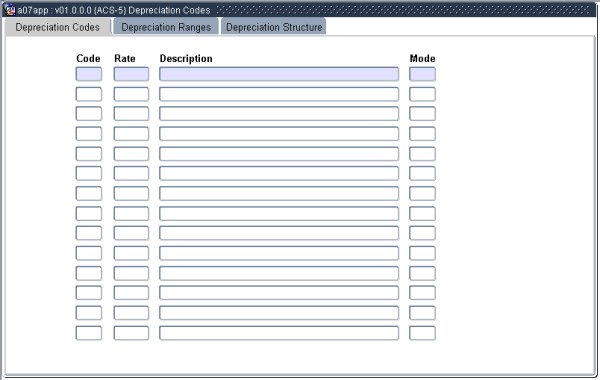Select the third row Mode field
This screenshot has height=380, width=600.
tap(422, 114)
